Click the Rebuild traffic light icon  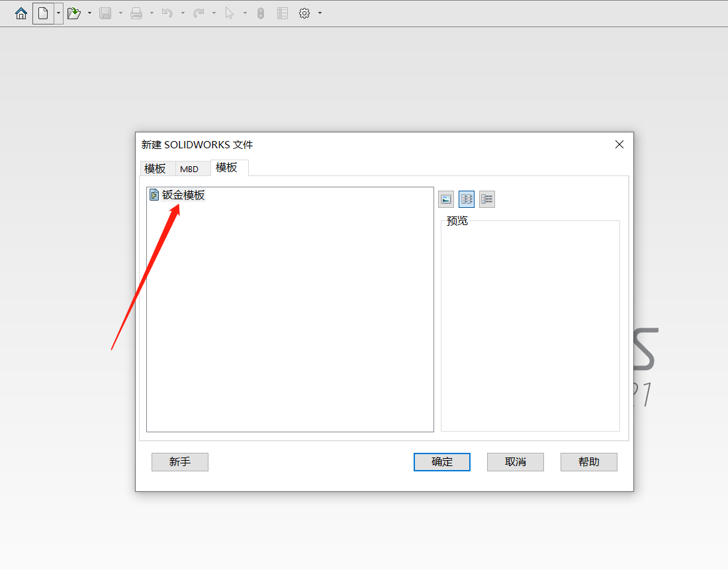(x=261, y=13)
